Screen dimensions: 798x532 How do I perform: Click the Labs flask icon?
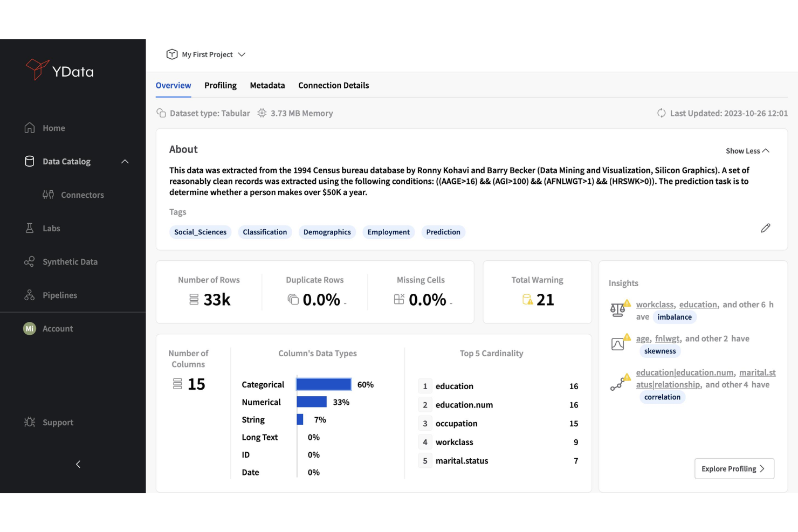(x=30, y=228)
